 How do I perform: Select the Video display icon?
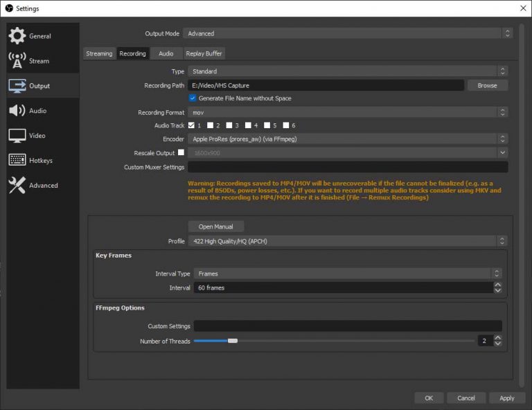point(17,136)
